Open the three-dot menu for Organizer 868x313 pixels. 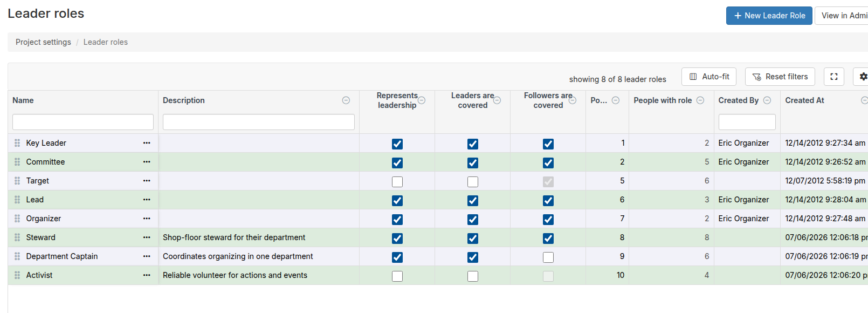coord(147,219)
